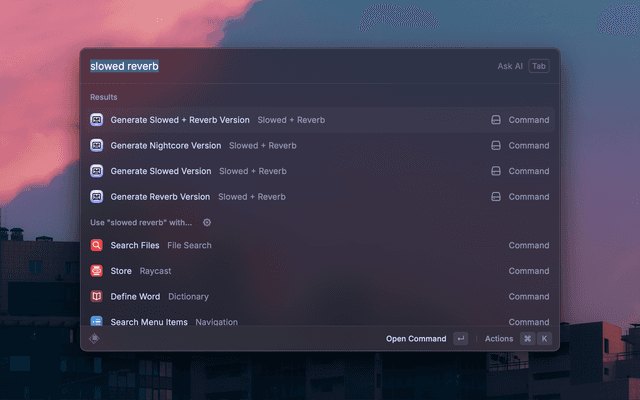Viewport: 640px width, 400px height.
Task: Select Generate Reverb Version command
Action: point(160,197)
